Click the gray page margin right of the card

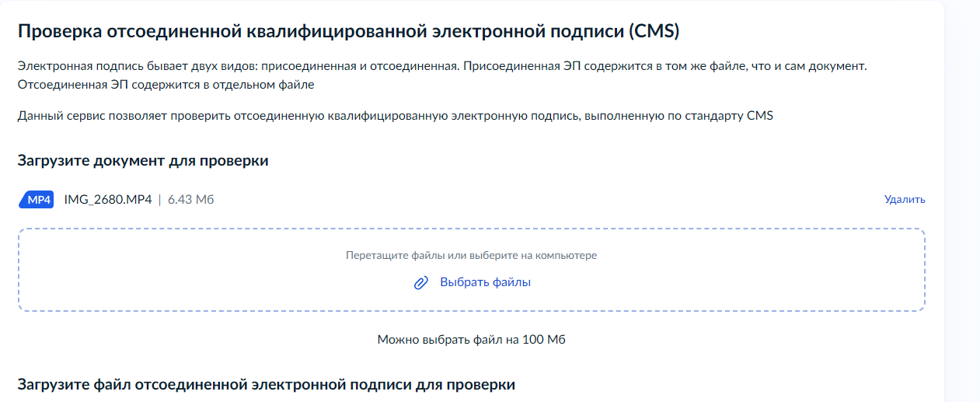[x=963, y=201]
